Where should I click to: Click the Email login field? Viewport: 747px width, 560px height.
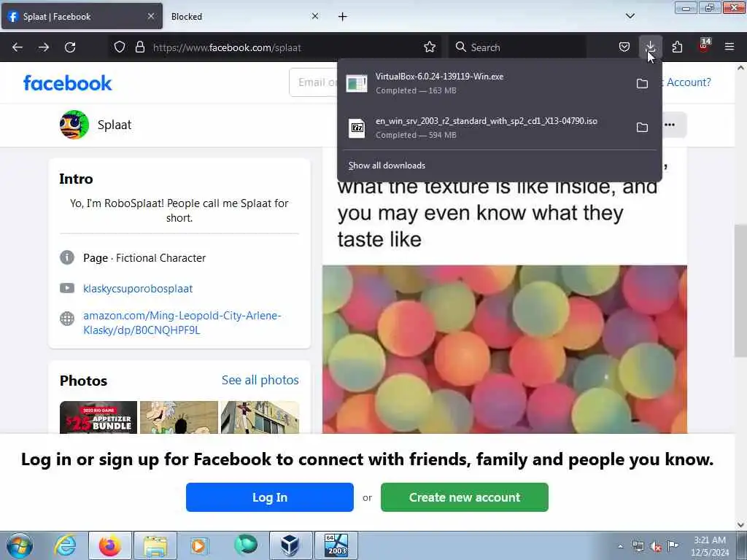(x=314, y=82)
